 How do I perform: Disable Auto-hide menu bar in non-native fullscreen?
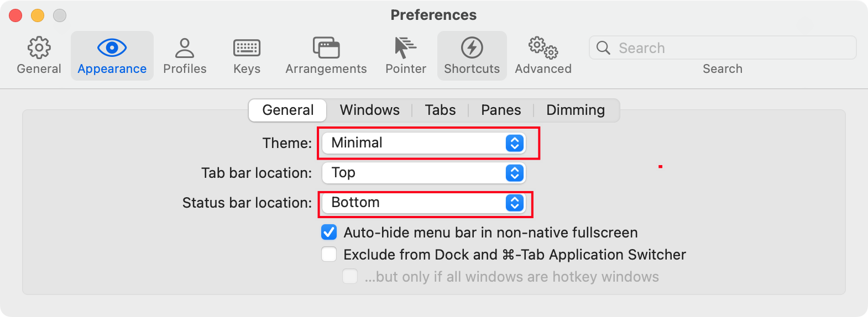329,232
